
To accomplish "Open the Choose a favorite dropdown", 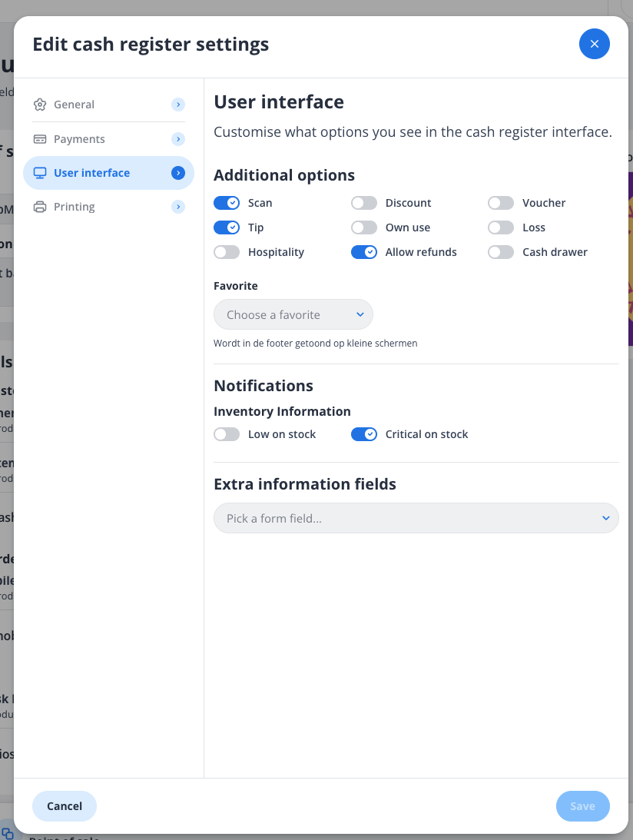I will tap(293, 314).
